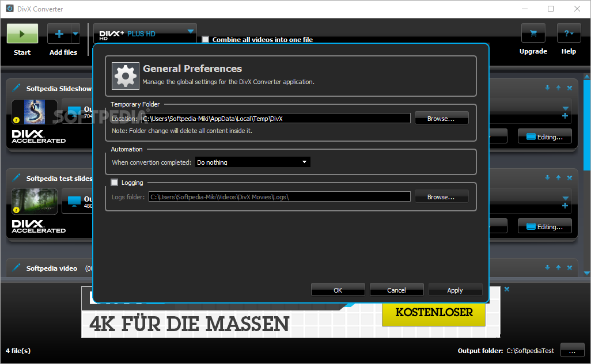Remove Softpedia Slideshow from the list
This screenshot has width=591, height=364.
pos(570,88)
